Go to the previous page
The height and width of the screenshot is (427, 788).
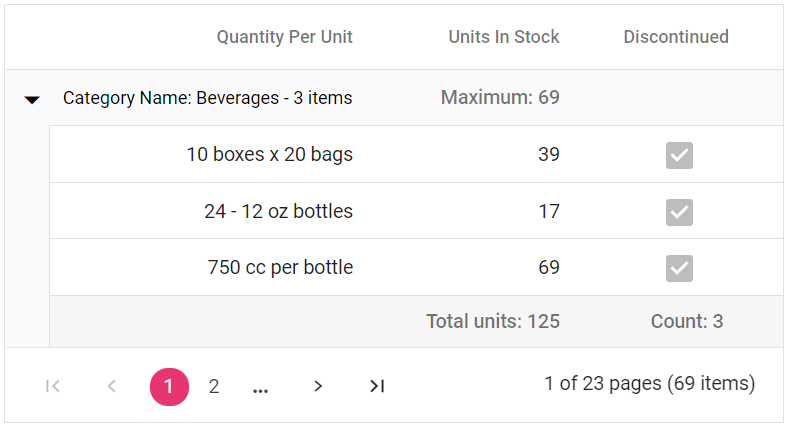coord(112,386)
